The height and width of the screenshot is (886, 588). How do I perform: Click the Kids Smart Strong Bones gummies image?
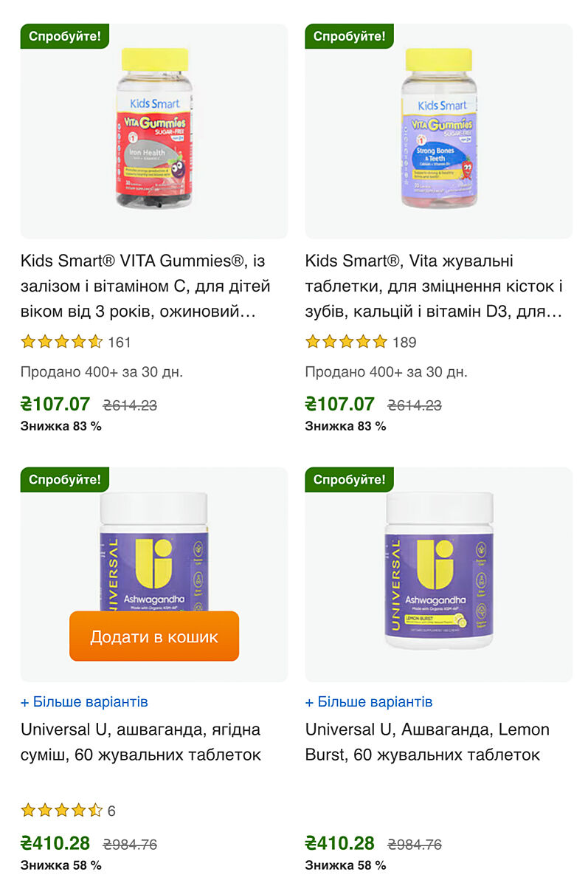438,131
